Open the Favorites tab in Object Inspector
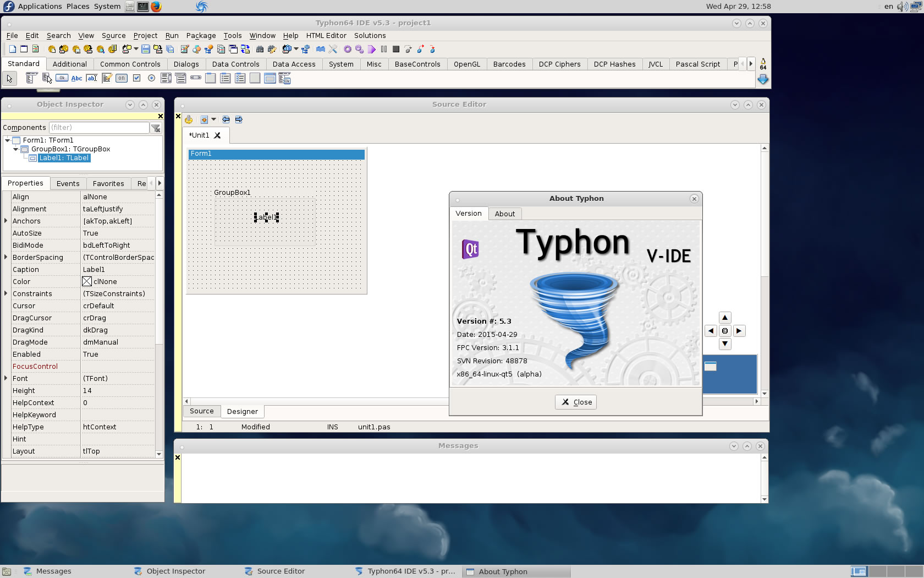The width and height of the screenshot is (924, 578). tap(108, 183)
